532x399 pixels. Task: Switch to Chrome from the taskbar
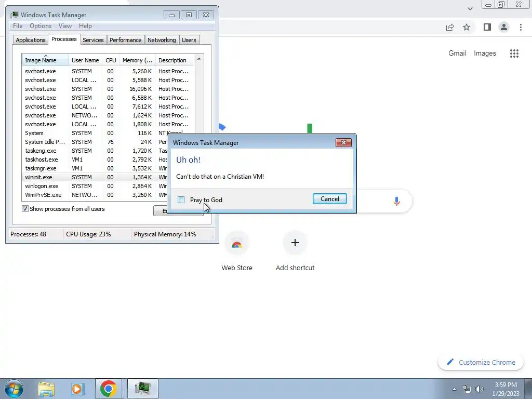pos(108,389)
